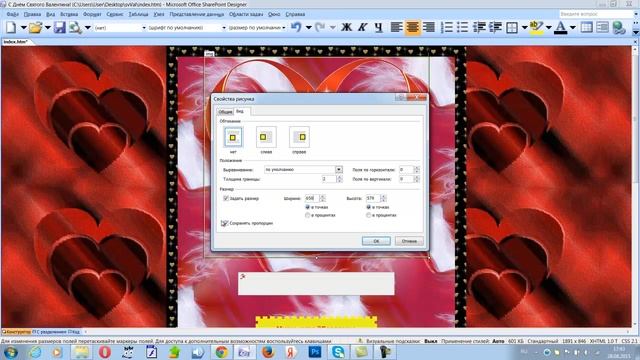This screenshot has width=640, height=360.
Task: Toggle the 'Задать размер' checkbox
Action: (x=226, y=198)
